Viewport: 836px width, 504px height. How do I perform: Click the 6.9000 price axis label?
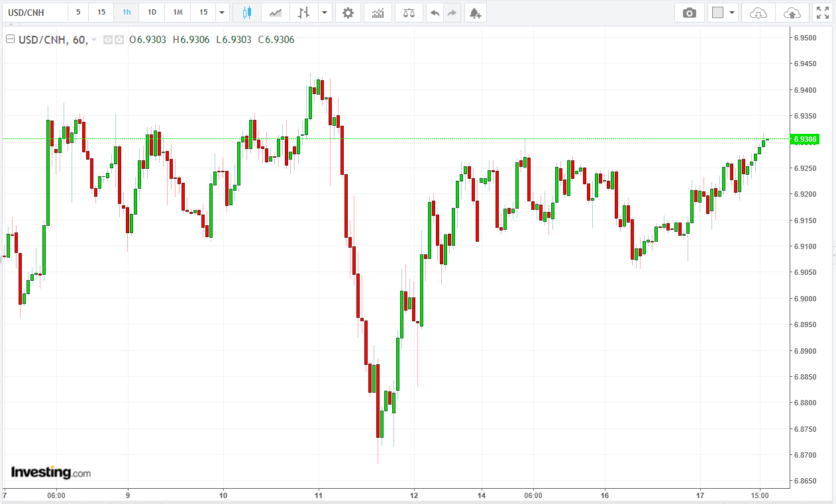[806, 299]
